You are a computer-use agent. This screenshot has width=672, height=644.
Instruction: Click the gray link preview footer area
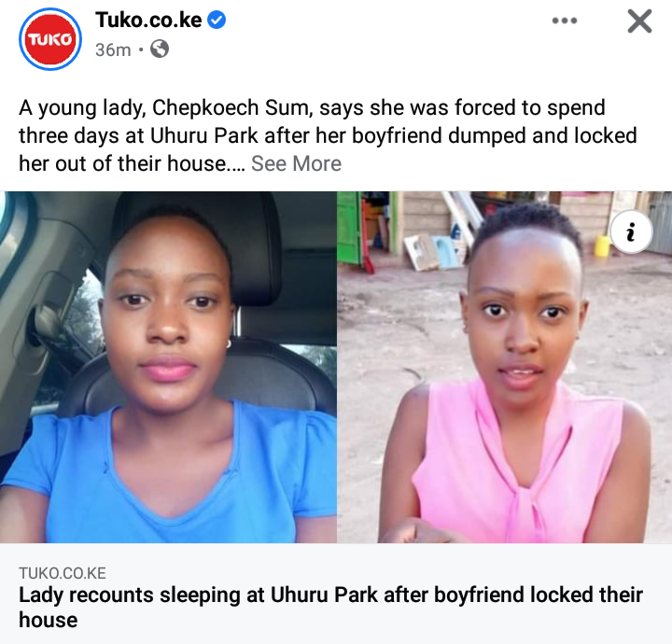pyautogui.click(x=336, y=594)
